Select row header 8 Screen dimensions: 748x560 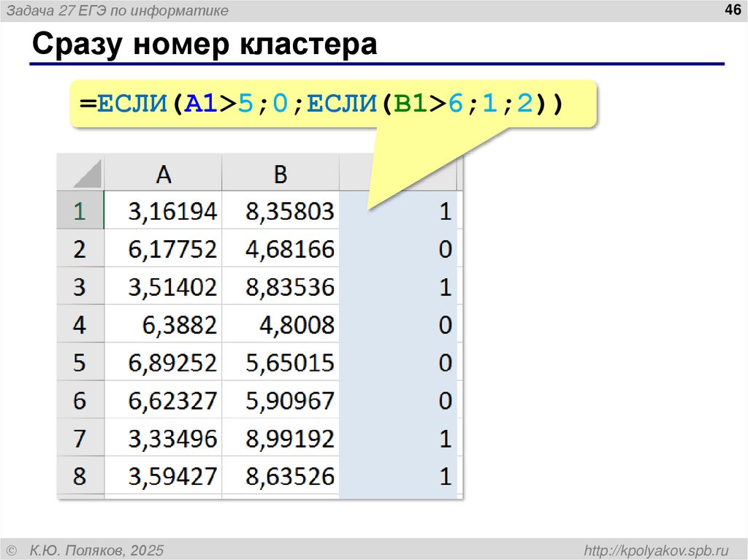[x=80, y=475]
